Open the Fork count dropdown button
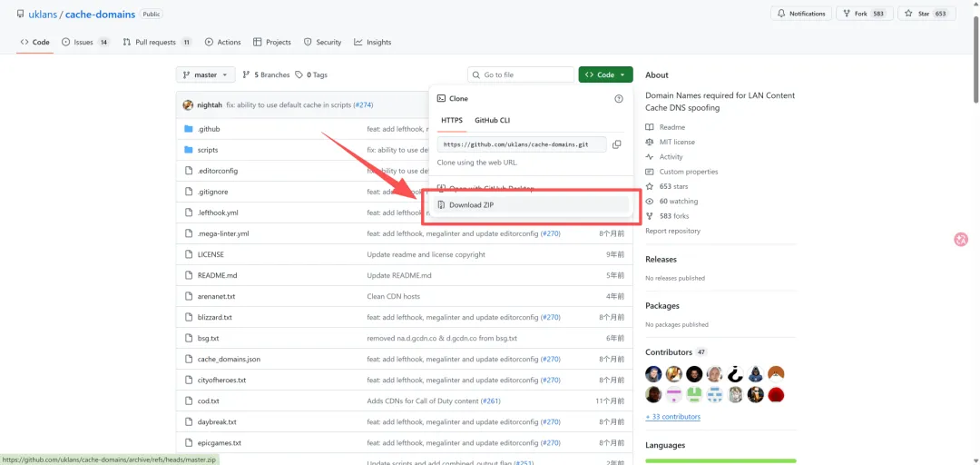 click(x=864, y=13)
